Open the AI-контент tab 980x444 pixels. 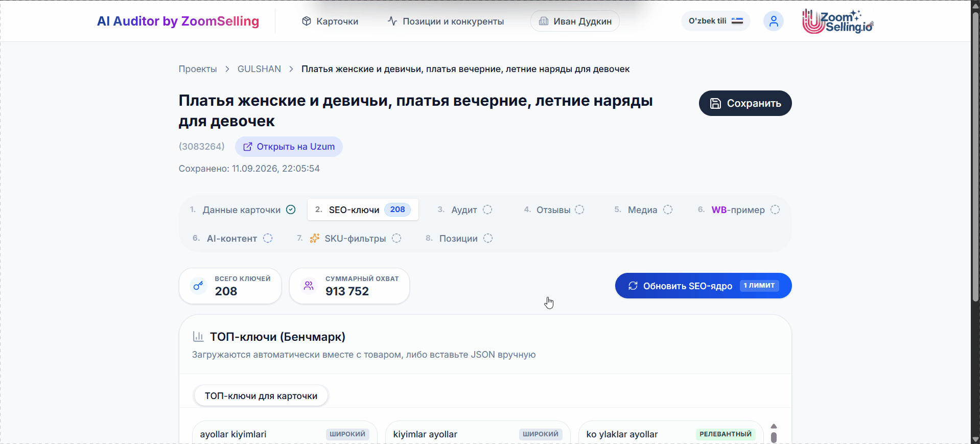pyautogui.click(x=232, y=238)
